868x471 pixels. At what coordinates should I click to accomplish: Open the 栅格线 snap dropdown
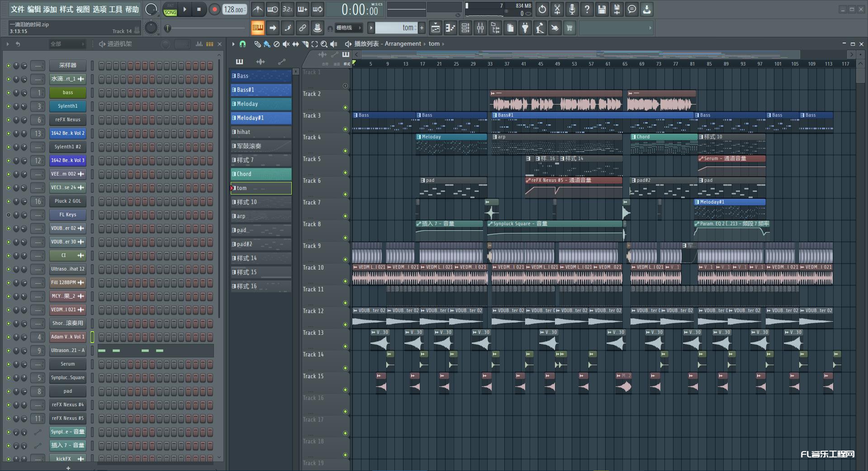coord(349,28)
